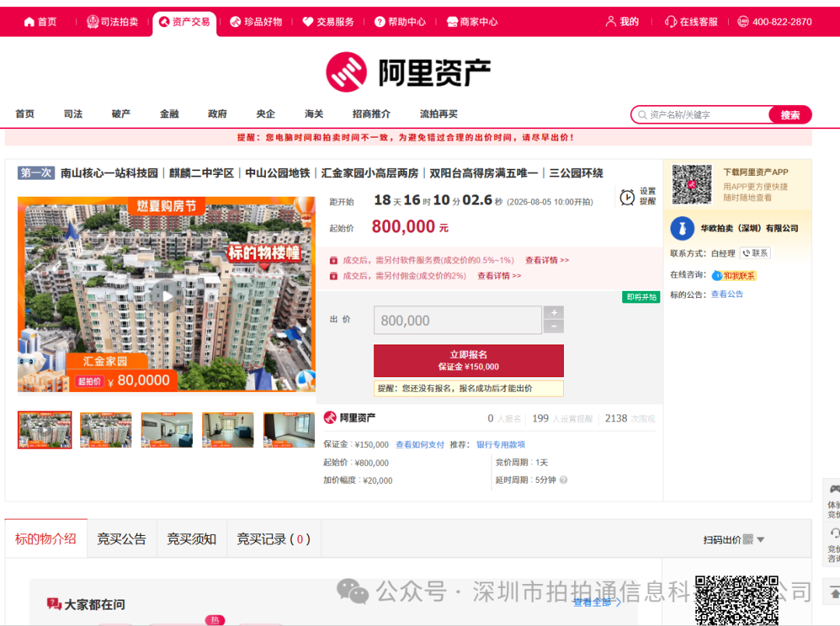Select the fifth room thumbnail
The image size is (840, 626).
click(x=289, y=430)
